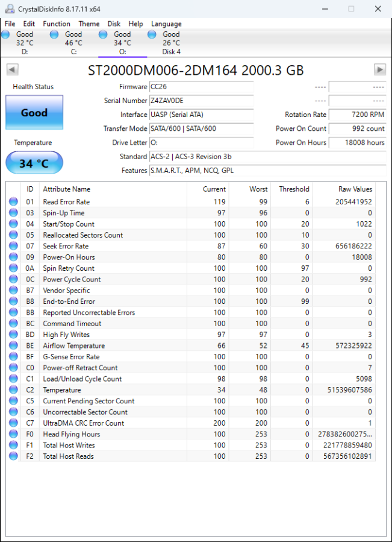Click raw value 51539607586

pyautogui.click(x=350, y=390)
